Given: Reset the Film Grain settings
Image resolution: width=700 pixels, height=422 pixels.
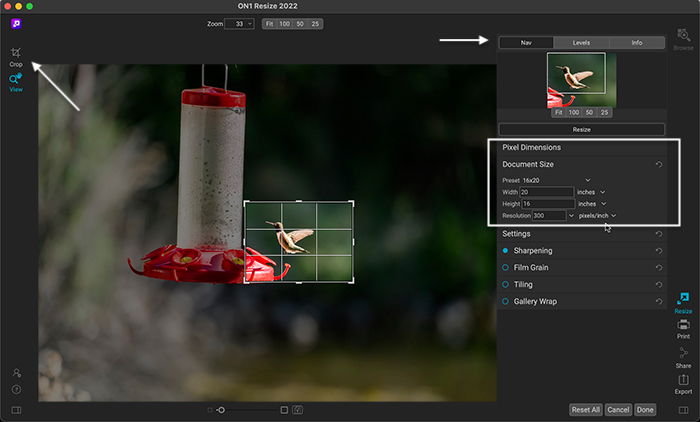Looking at the screenshot, I should 659,268.
